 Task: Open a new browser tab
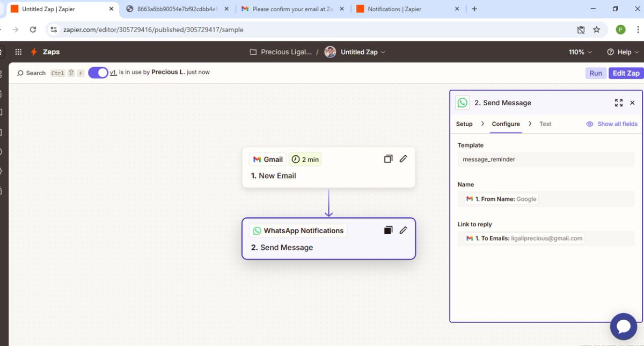click(x=474, y=9)
